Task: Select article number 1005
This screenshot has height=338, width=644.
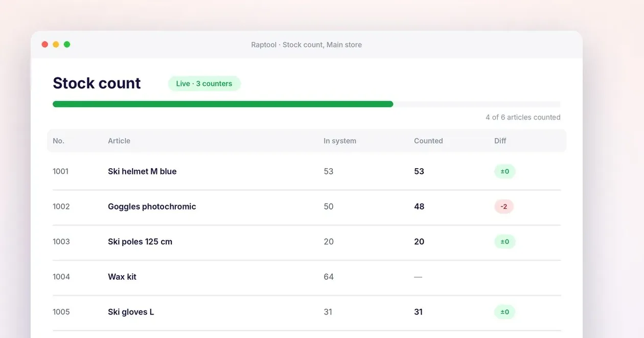Action: pos(61,312)
